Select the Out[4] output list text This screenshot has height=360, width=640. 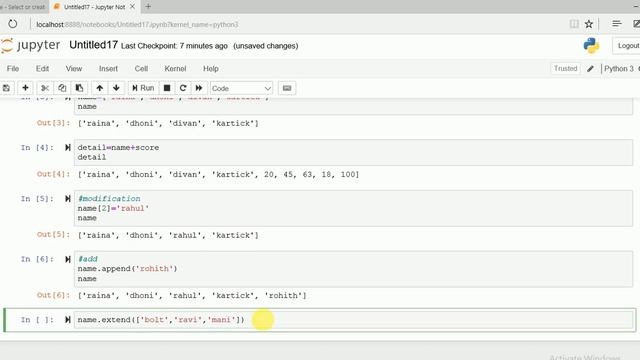point(218,175)
